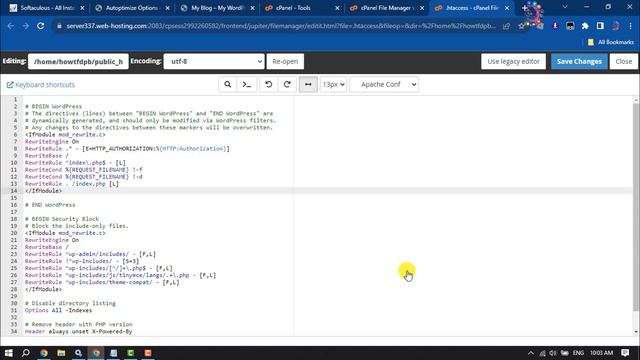Click the Re-open button

coord(285,61)
